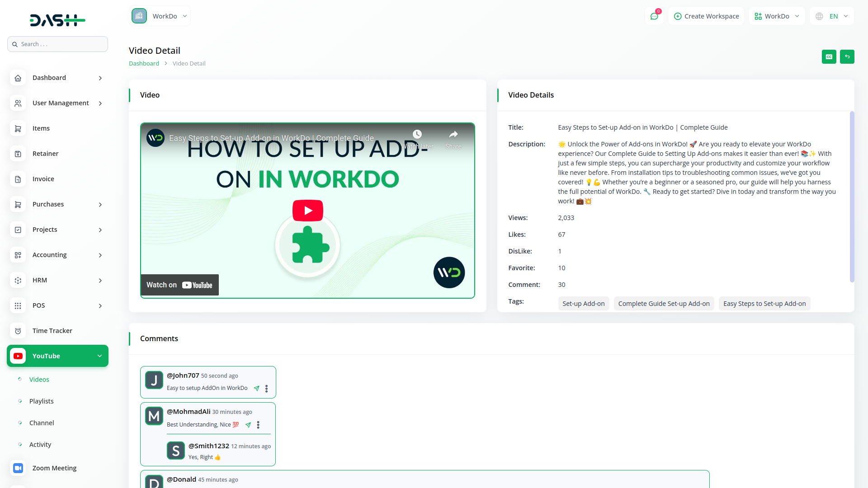Follow the Dashboard breadcrumb link
The width and height of the screenshot is (868, 488).
coord(144,64)
